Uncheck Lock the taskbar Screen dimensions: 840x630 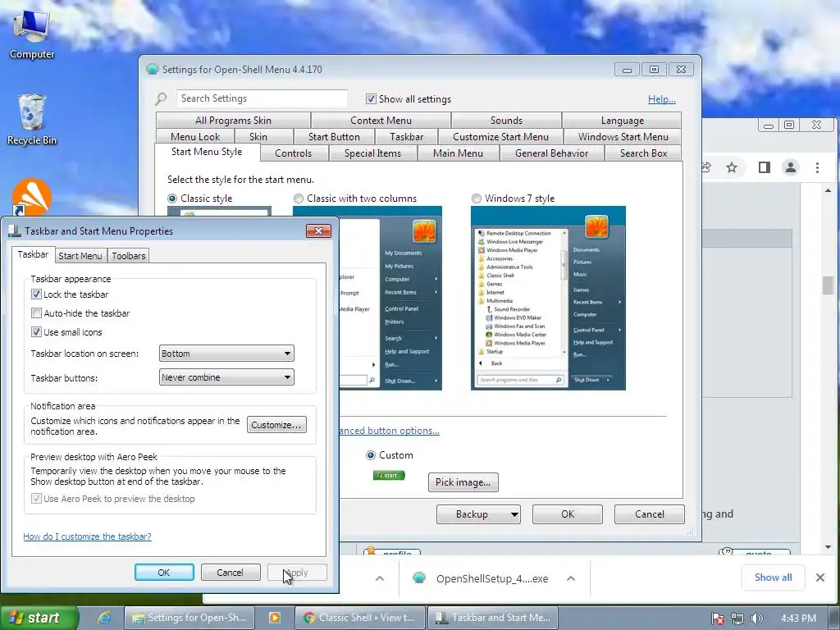click(x=36, y=294)
